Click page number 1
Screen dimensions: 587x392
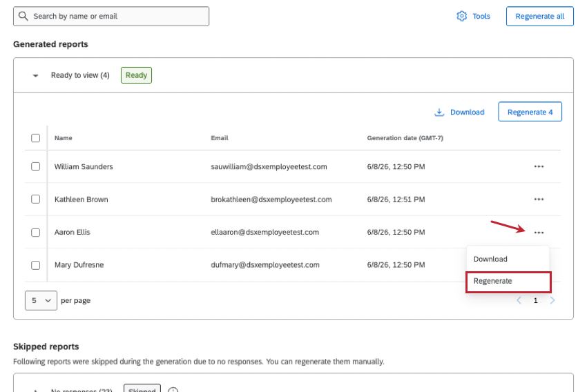[x=535, y=300]
